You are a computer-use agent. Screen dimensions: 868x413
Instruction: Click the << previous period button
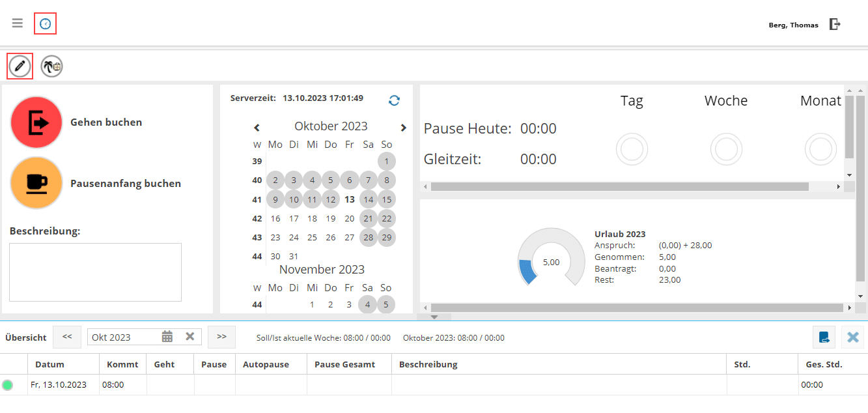point(67,337)
